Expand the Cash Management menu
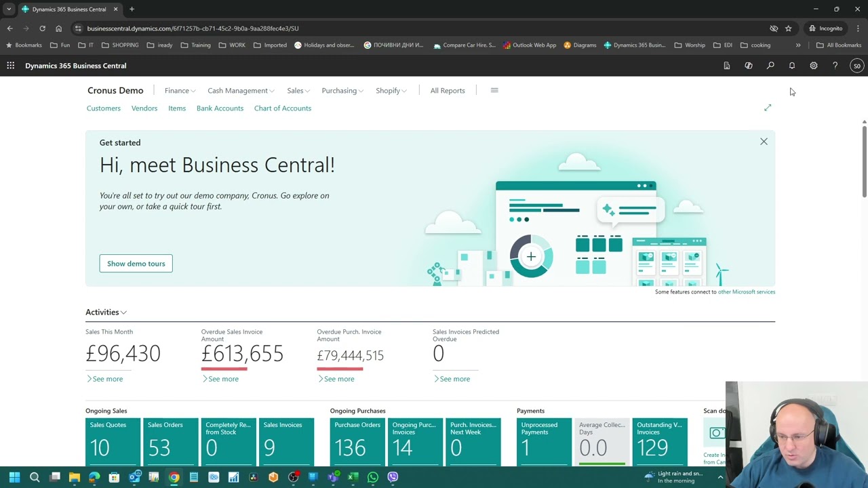 [241, 90]
